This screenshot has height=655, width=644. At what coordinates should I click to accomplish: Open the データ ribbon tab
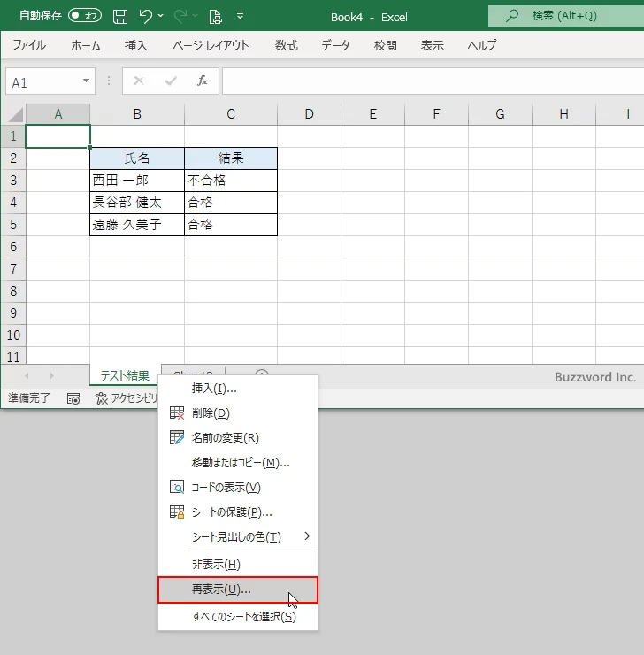point(335,44)
